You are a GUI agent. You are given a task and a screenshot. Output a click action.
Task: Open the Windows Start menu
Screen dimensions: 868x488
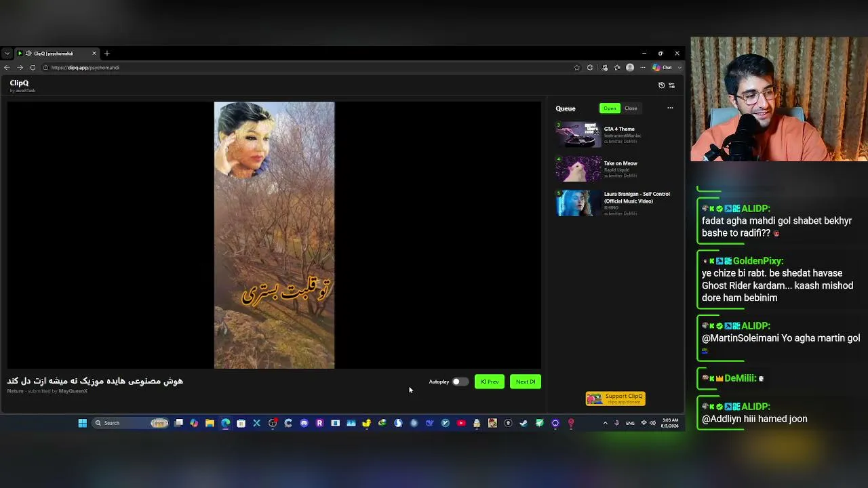(x=83, y=423)
